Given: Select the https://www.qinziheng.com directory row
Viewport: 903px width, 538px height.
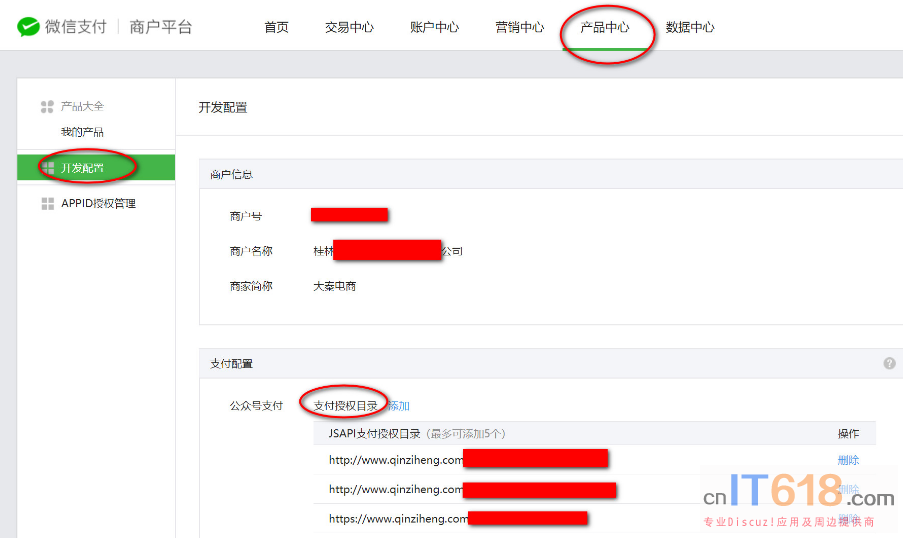Looking at the screenshot, I should tap(594, 518).
